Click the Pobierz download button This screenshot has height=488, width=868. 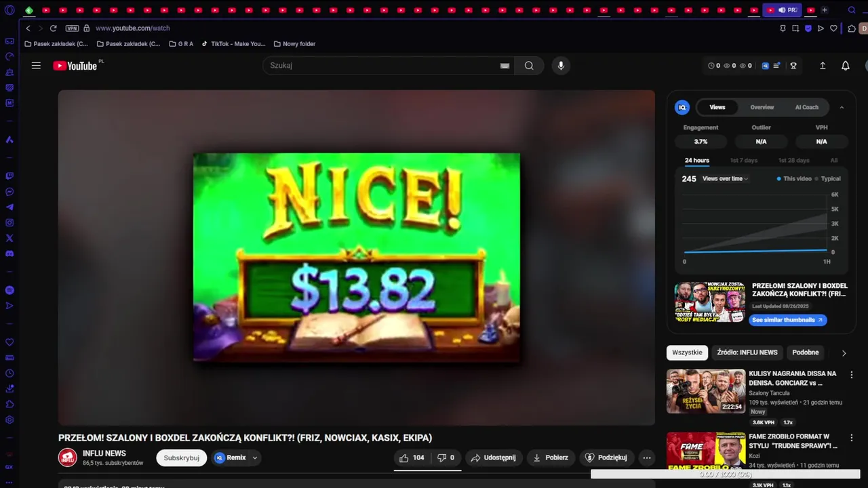tap(551, 457)
